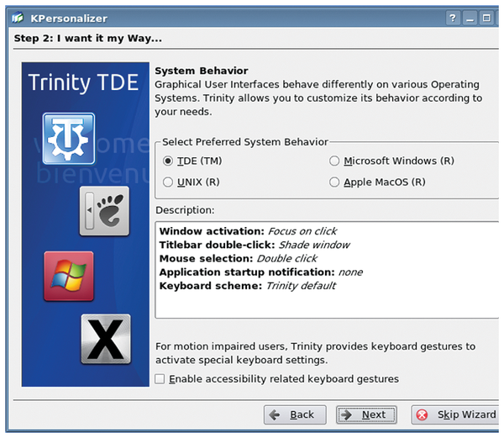Screen dimensions: 504x438
Task: Click the red X icon on Skip Wizard
Action: (x=422, y=414)
